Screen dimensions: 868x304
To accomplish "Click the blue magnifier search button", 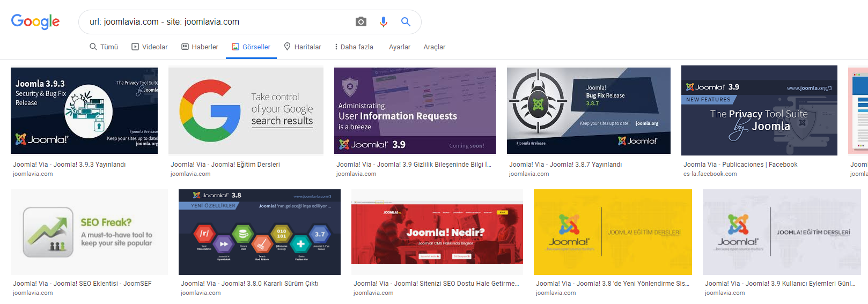I will (406, 22).
